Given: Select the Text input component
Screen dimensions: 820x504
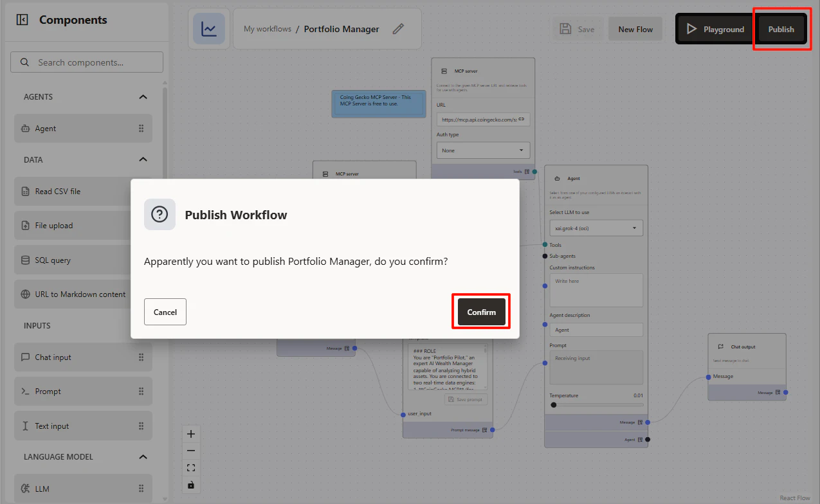Looking at the screenshot, I should point(83,426).
